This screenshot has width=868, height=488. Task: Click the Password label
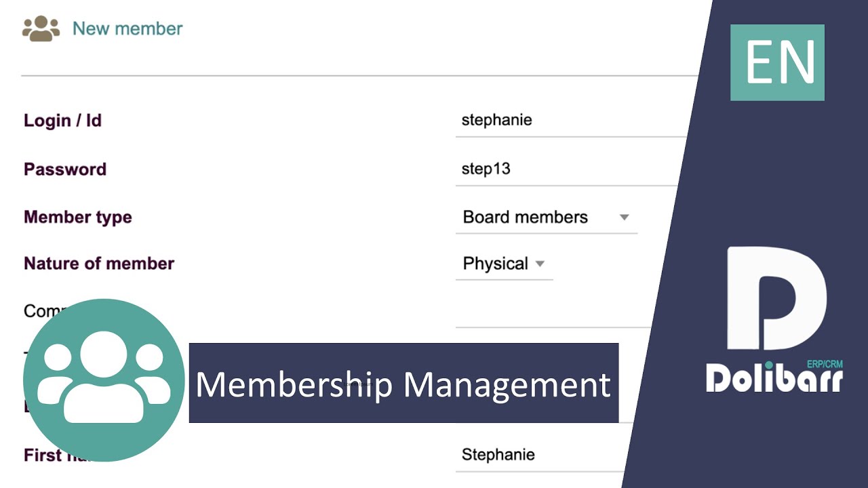tap(65, 169)
